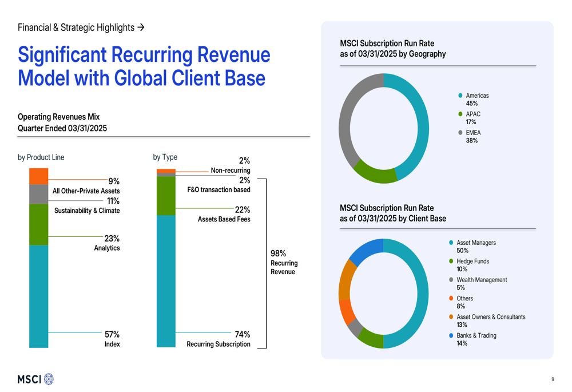Image resolution: width=572 pixels, height=392 pixels.
Task: Click the MSCI globe logo icon
Action: 49,379
